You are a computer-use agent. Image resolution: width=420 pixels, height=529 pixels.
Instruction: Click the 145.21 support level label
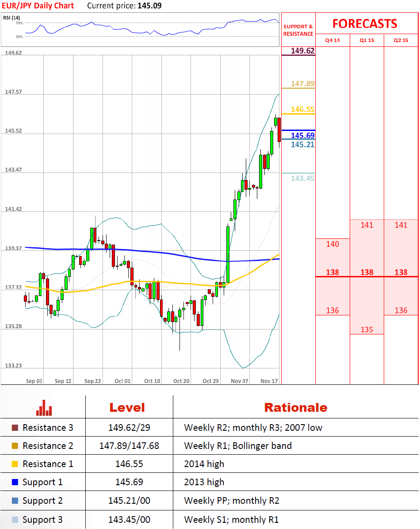302,144
